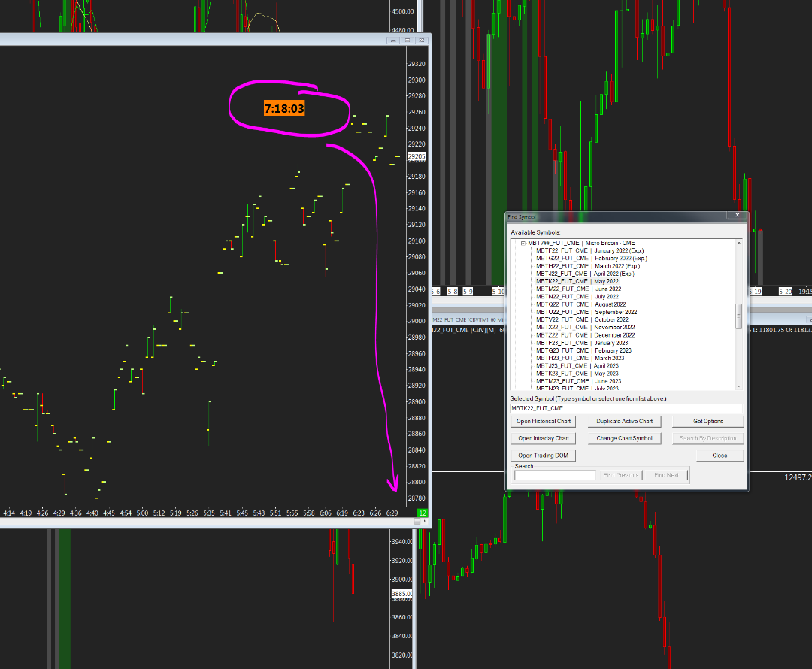Select MBTM22_FUT_CME June 2022 contract
Viewport: 812px width, 669px height.
[x=578, y=289]
